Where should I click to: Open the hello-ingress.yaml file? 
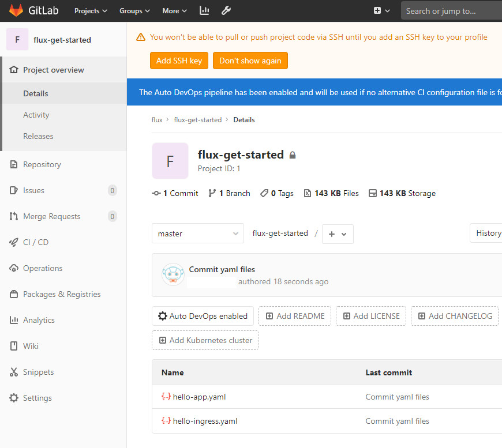point(205,421)
